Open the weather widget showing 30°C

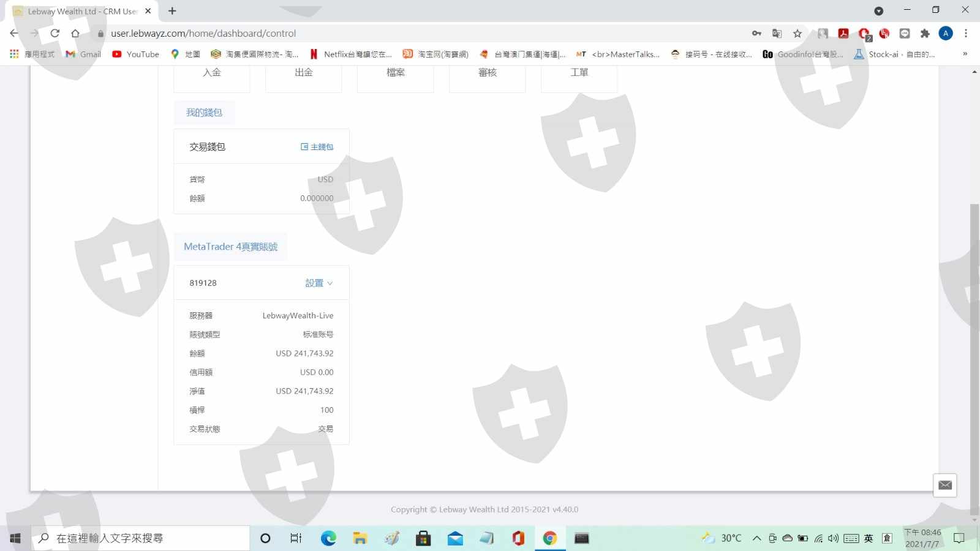pyautogui.click(x=722, y=538)
